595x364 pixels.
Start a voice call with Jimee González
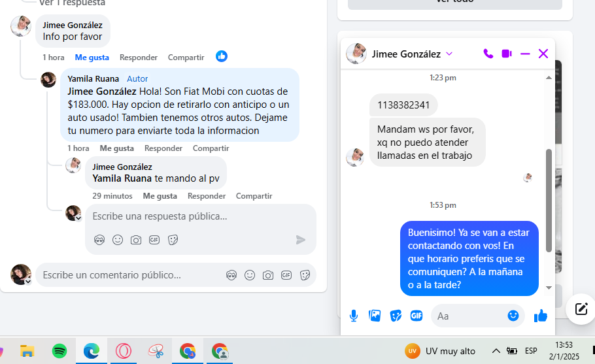(x=488, y=54)
